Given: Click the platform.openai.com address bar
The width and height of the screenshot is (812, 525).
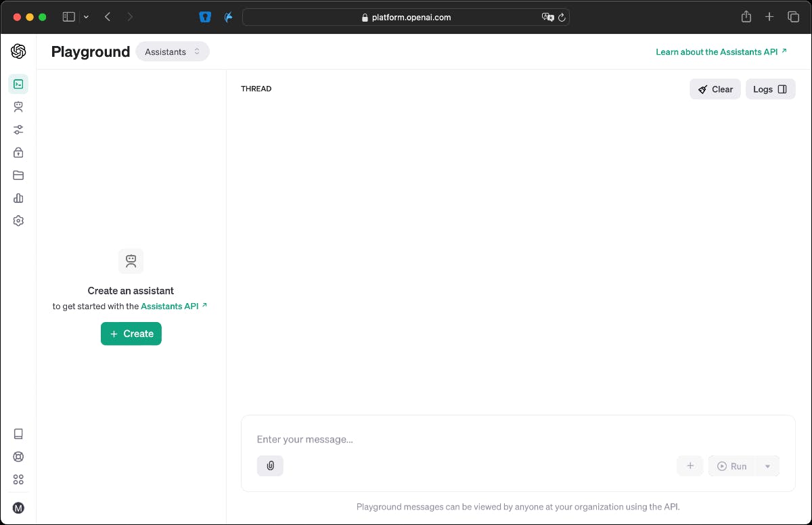Looking at the screenshot, I should tap(406, 18).
